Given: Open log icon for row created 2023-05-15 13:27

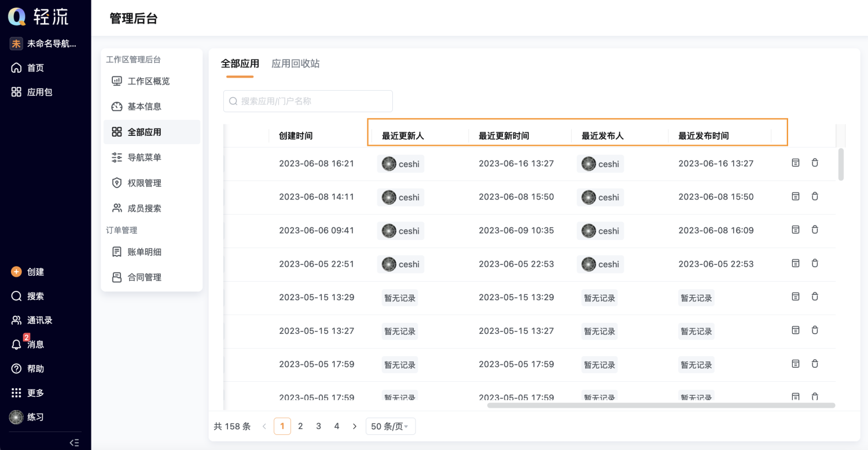Looking at the screenshot, I should pos(796,330).
